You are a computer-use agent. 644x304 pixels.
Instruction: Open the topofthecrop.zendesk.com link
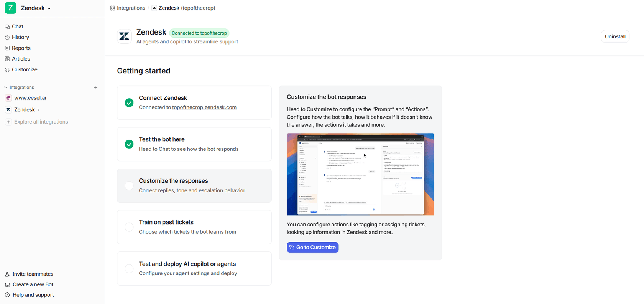204,107
